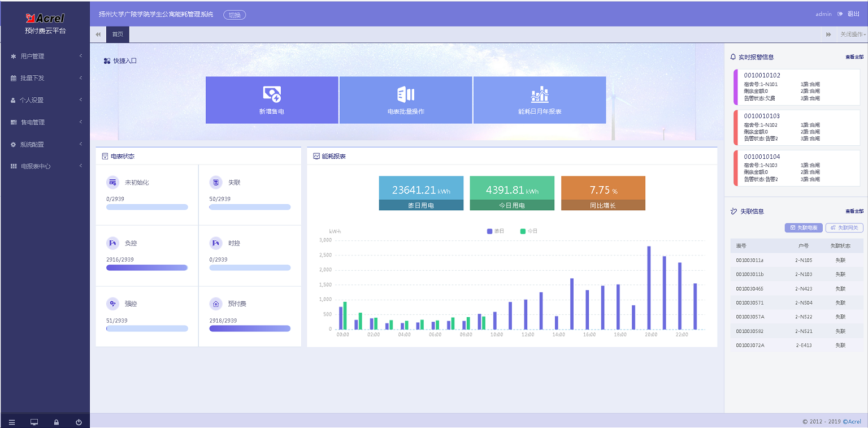This screenshot has height=428, width=868.
Task: Open the 关闭操作 dropdown
Action: [852, 34]
